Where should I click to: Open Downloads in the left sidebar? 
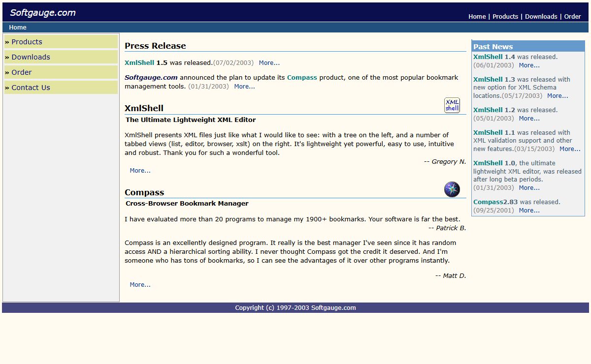click(x=31, y=57)
